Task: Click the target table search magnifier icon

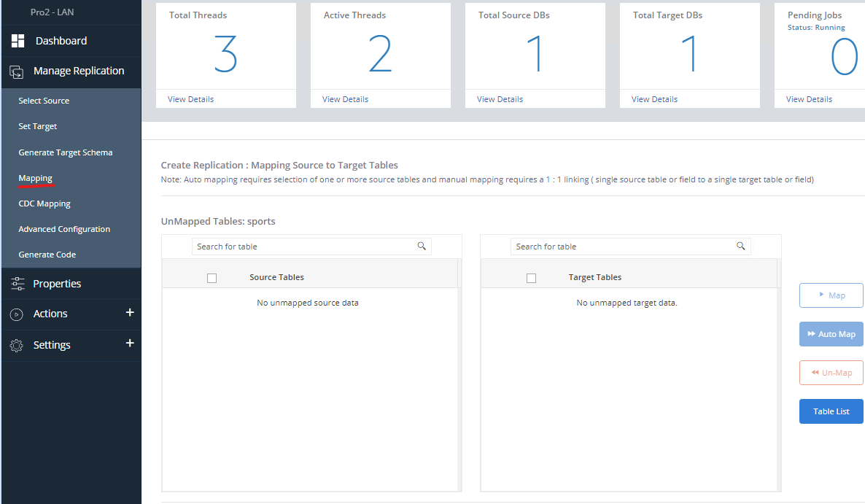Action: point(741,246)
